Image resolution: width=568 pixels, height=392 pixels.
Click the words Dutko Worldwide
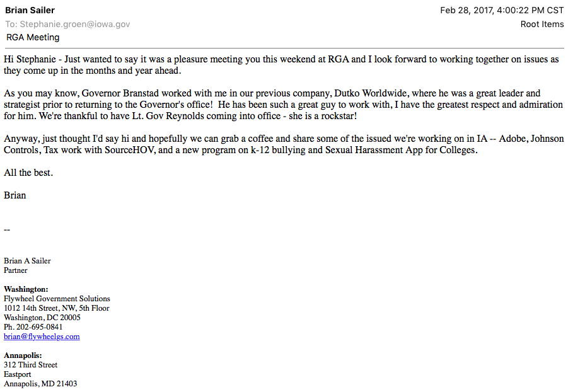(371, 93)
